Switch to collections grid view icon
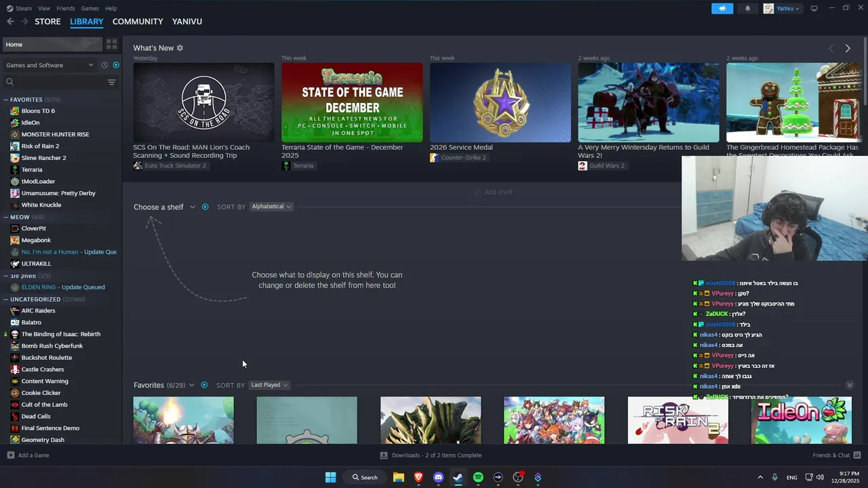868x488 pixels. tap(112, 44)
